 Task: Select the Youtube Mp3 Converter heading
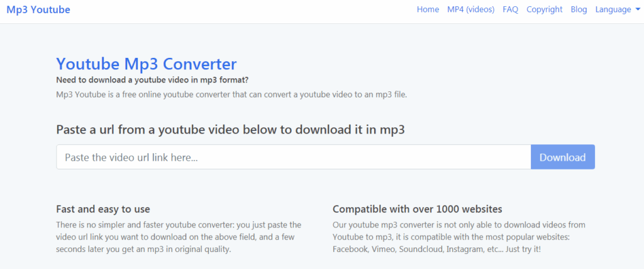146,64
